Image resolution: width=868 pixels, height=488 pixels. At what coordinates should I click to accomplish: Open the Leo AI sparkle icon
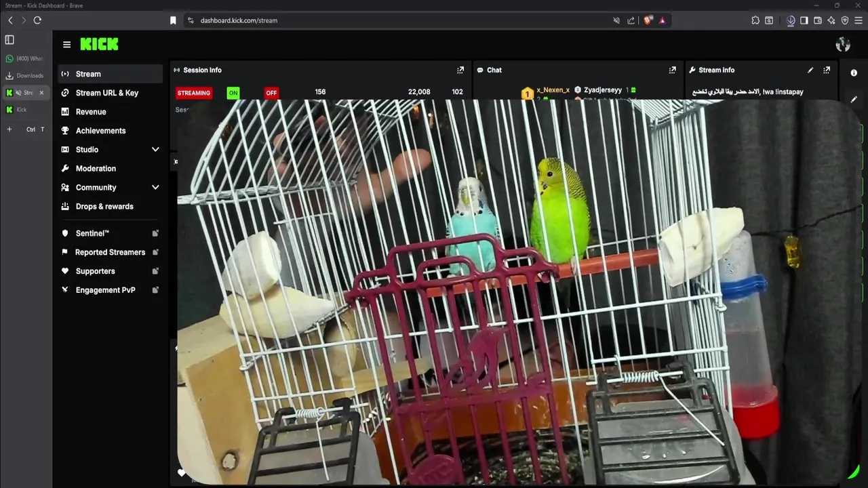(831, 20)
